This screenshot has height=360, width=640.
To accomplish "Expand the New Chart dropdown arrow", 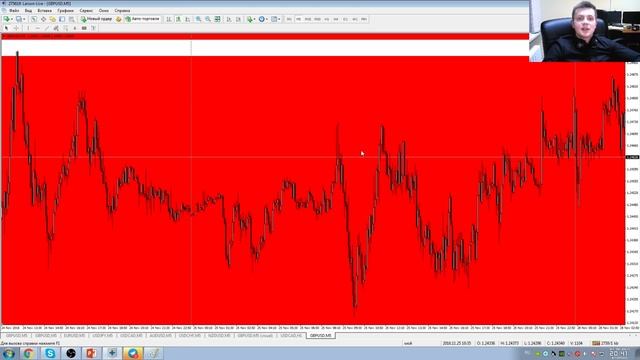I will coord(12,19).
